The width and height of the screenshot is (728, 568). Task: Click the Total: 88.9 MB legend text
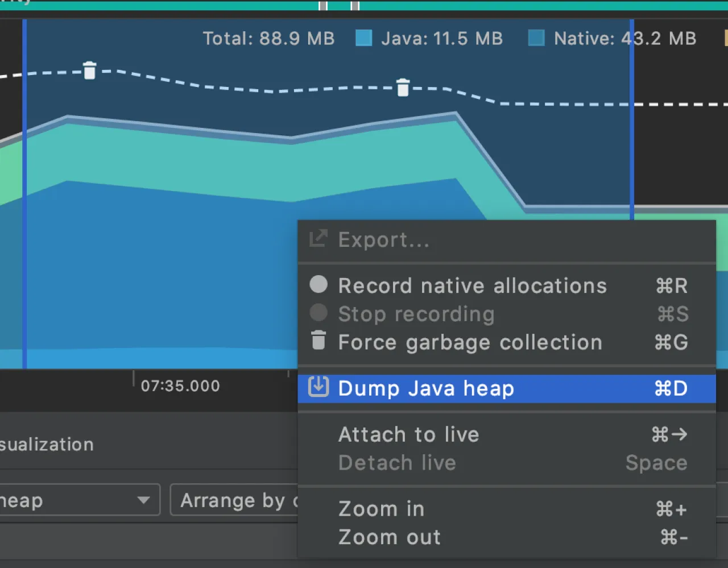point(268,39)
